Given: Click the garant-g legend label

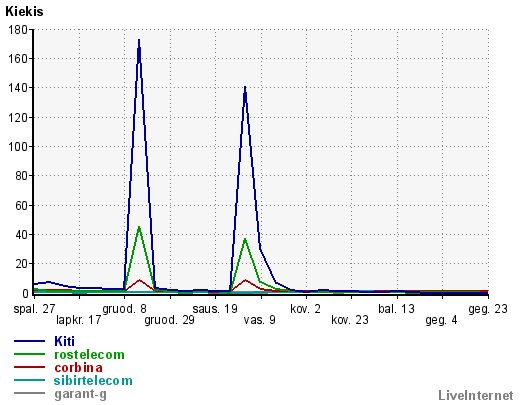Looking at the screenshot, I should pyautogui.click(x=80, y=394).
